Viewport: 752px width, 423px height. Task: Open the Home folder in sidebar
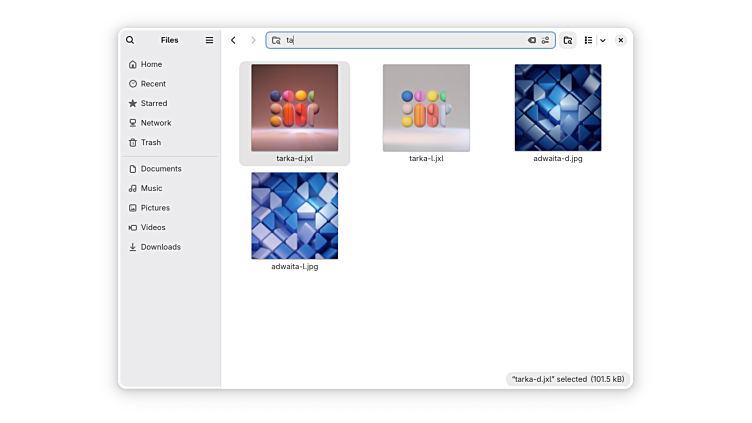(151, 64)
